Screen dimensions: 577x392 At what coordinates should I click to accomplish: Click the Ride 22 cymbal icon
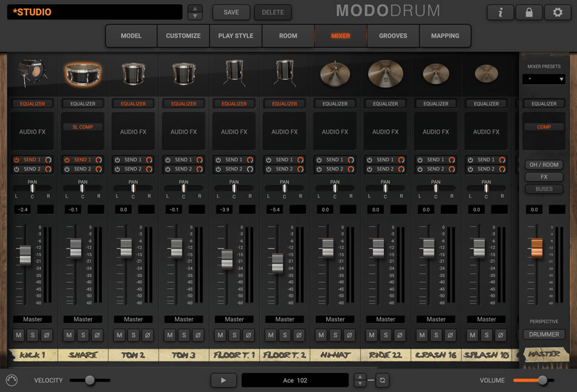385,74
